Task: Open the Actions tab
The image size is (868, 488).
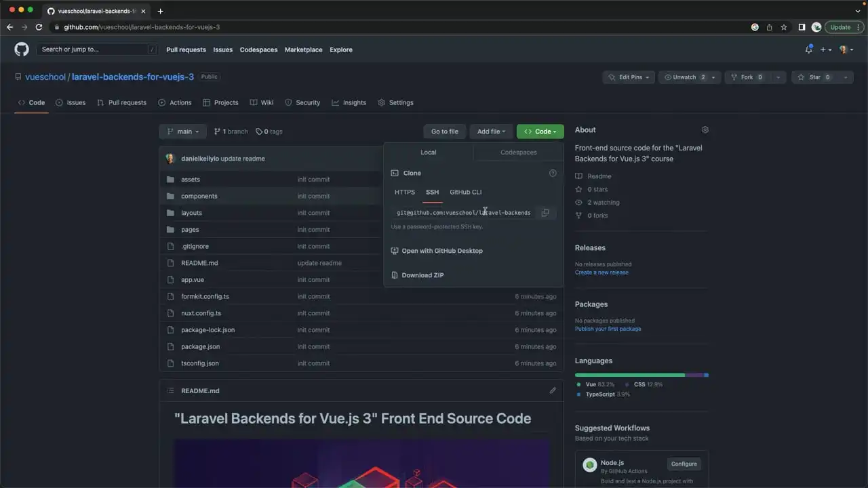Action: coord(175,103)
